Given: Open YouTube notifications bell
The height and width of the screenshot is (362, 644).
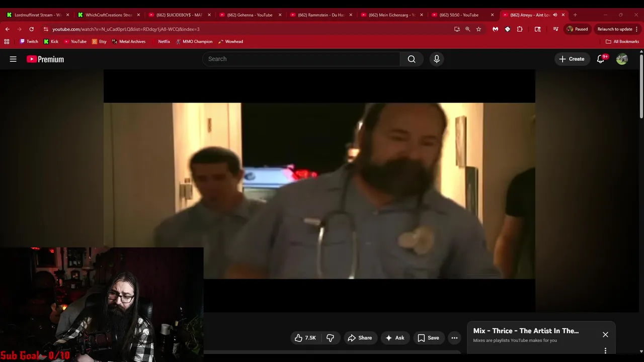Looking at the screenshot, I should coord(600,59).
